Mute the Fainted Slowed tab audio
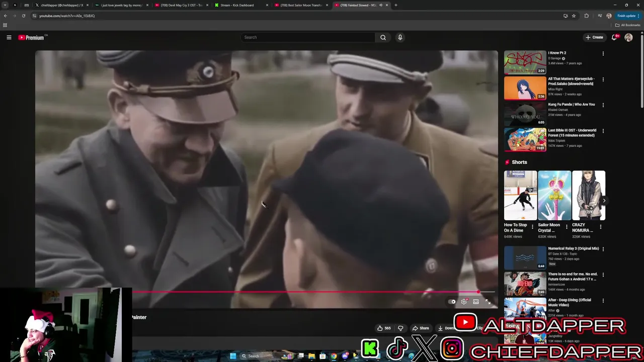The image size is (644, 362). pyautogui.click(x=380, y=5)
